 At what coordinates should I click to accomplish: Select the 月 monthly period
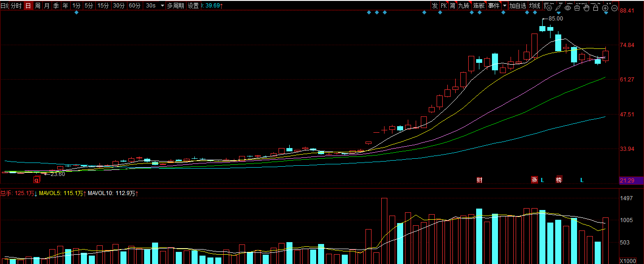pos(46,6)
